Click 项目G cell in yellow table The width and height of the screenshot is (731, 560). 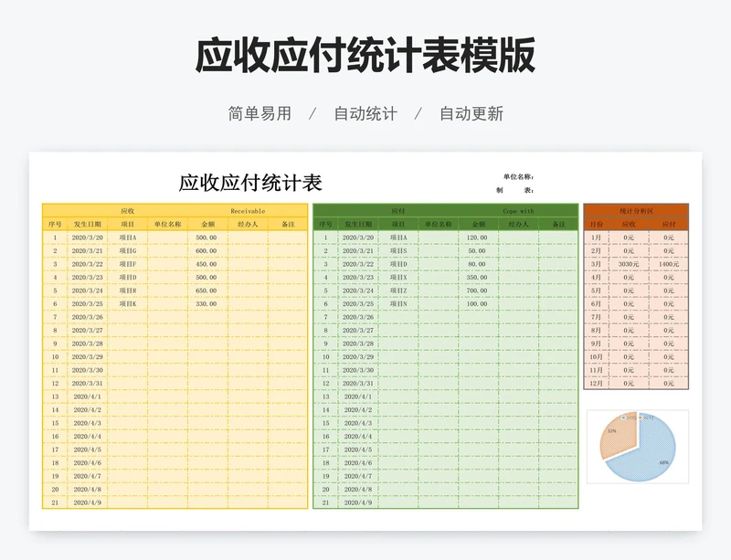coord(128,251)
